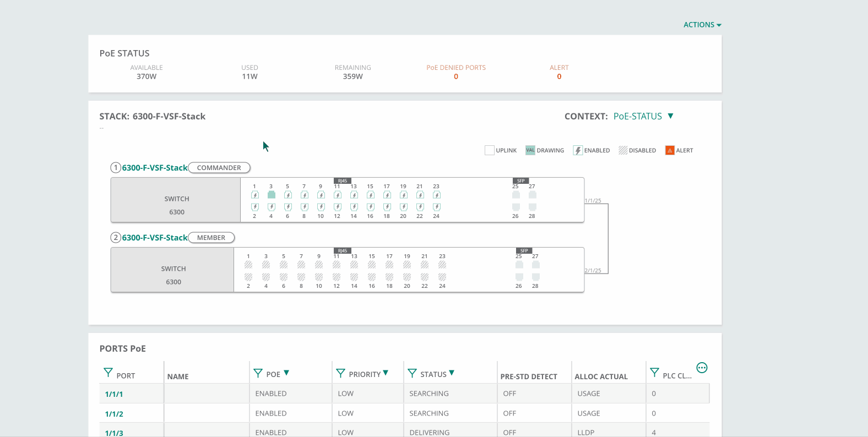Open the column options ellipsis icon
The height and width of the screenshot is (437, 868).
click(x=702, y=368)
